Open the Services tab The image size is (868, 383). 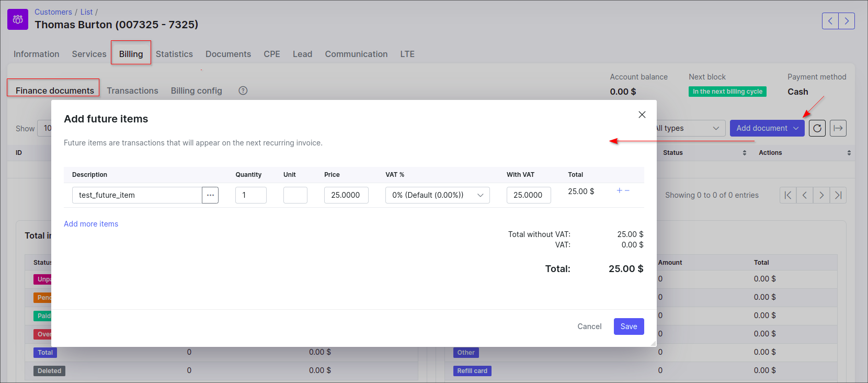[89, 54]
